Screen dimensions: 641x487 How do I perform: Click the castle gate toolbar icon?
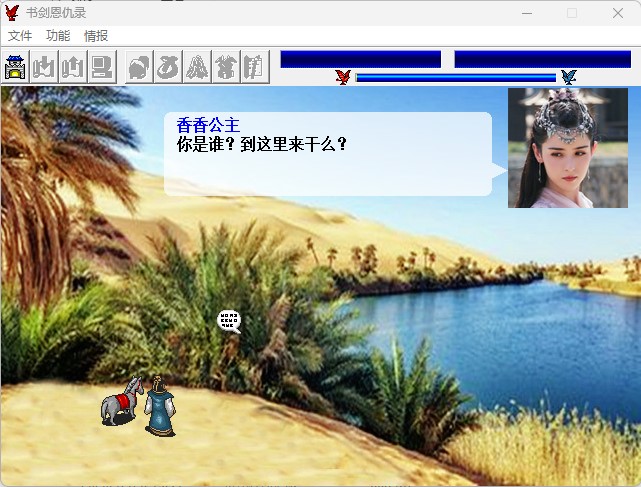pyautogui.click(x=15, y=67)
